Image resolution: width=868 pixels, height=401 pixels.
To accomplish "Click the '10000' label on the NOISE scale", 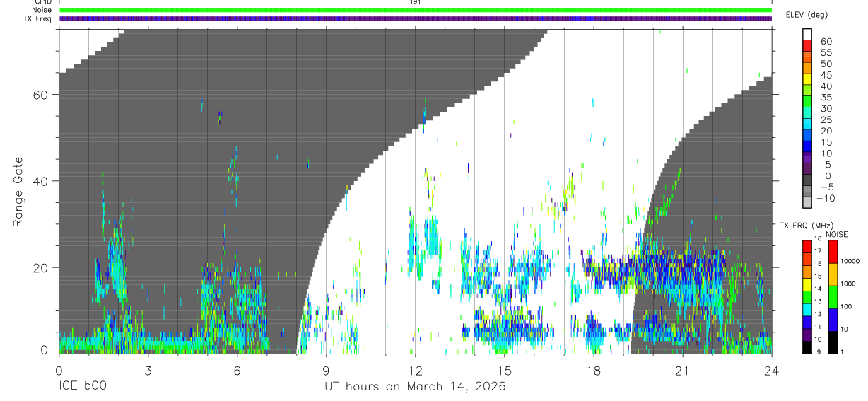I will click(850, 261).
